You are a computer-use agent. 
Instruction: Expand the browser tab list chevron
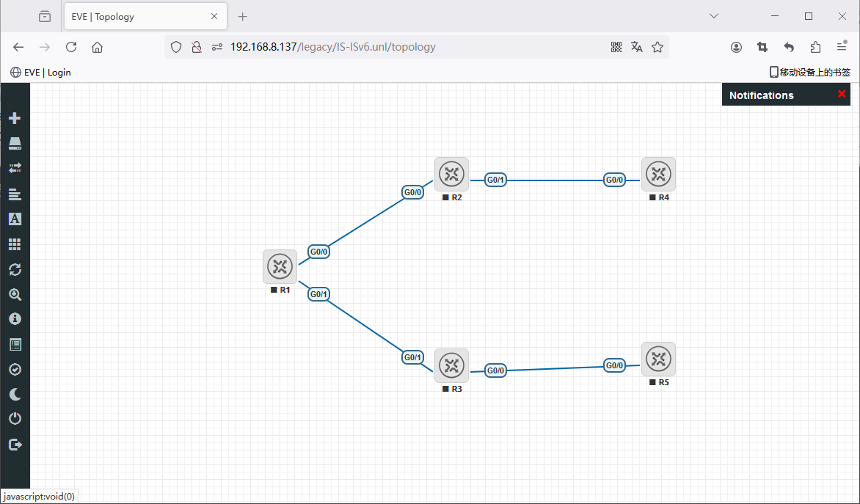[x=714, y=16]
